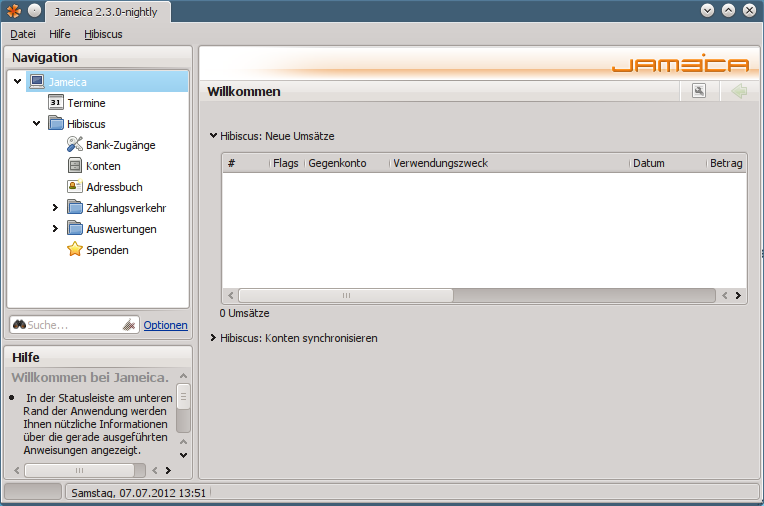This screenshot has width=764, height=506.
Task: Click the round pin button in the title bar
Action: pyautogui.click(x=35, y=10)
